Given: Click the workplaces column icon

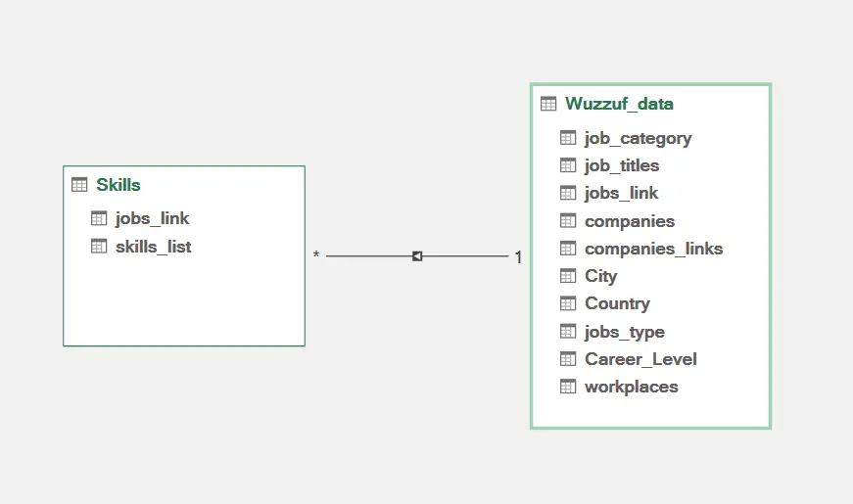Looking at the screenshot, I should click(568, 387).
